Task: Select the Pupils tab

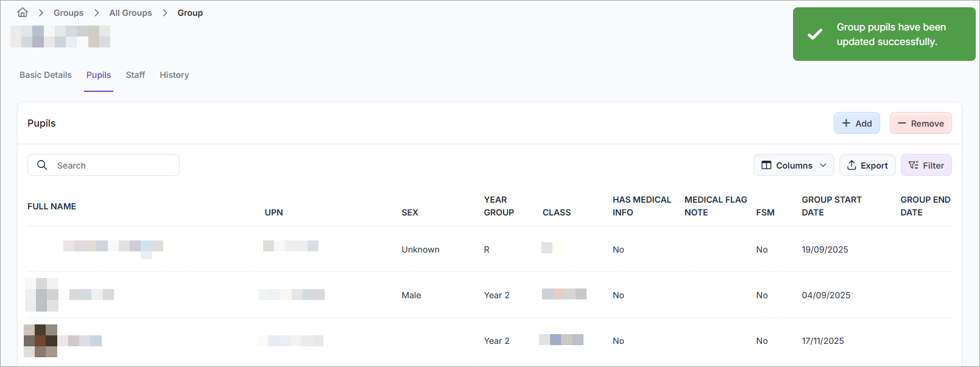Action: (x=99, y=75)
